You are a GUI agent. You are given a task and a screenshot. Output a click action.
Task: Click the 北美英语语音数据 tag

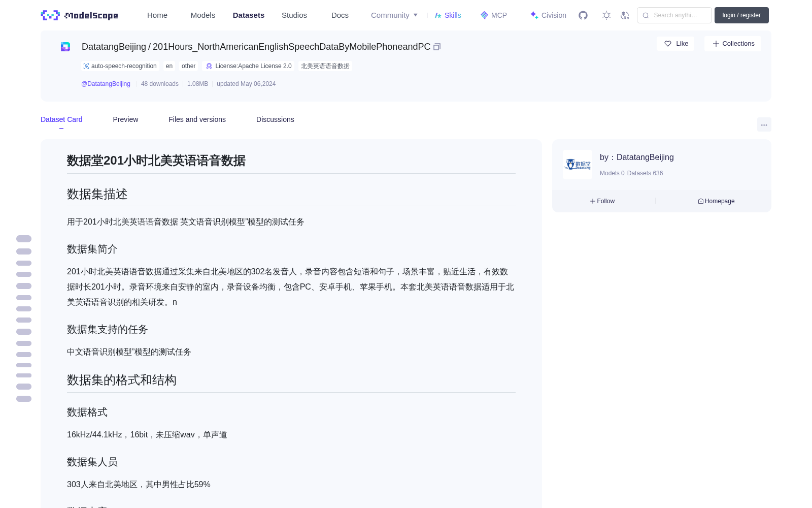pos(325,66)
